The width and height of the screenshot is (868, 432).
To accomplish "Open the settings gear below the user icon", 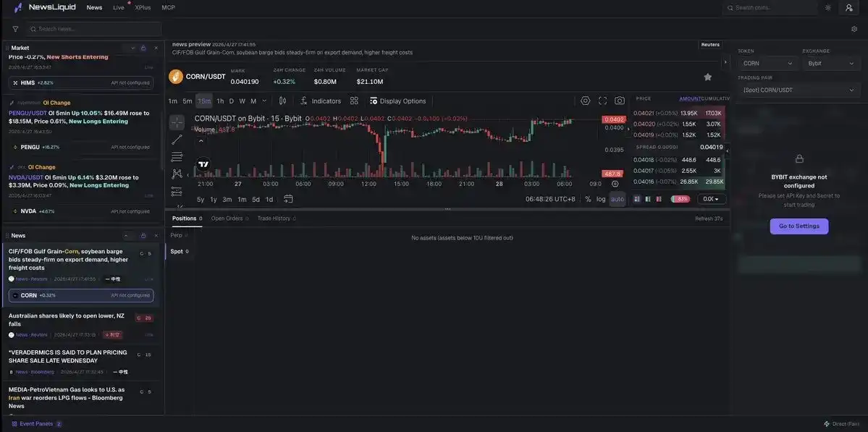I will point(854,29).
